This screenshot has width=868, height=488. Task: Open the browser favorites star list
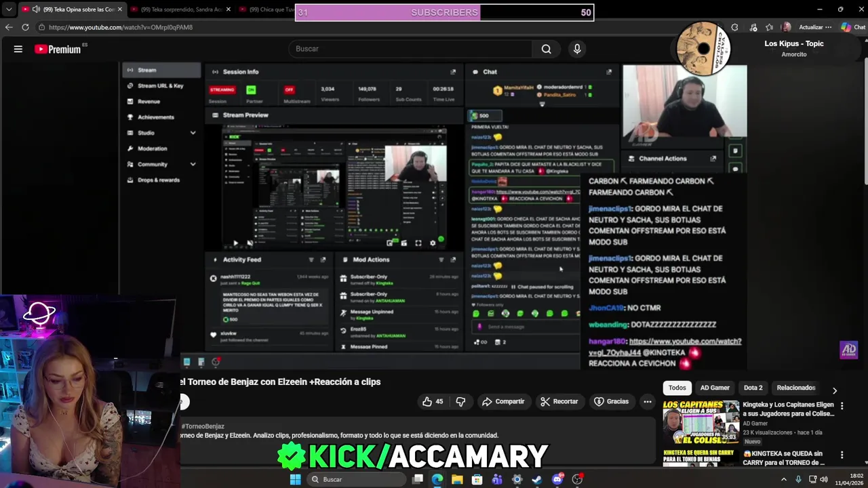[769, 27]
